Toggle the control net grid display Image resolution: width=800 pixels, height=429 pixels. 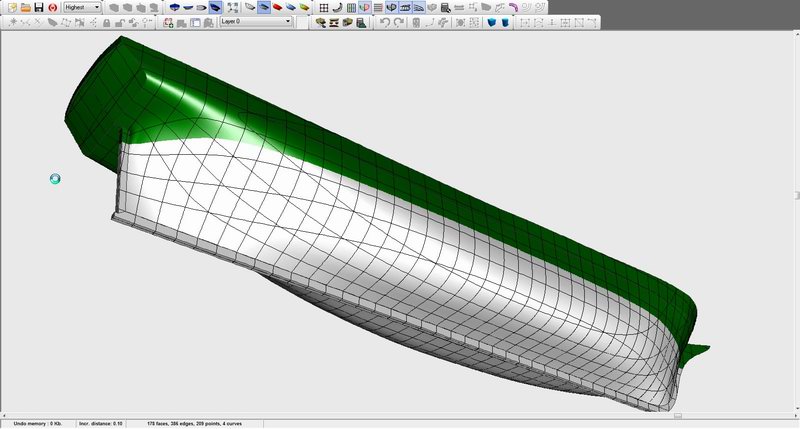324,7
